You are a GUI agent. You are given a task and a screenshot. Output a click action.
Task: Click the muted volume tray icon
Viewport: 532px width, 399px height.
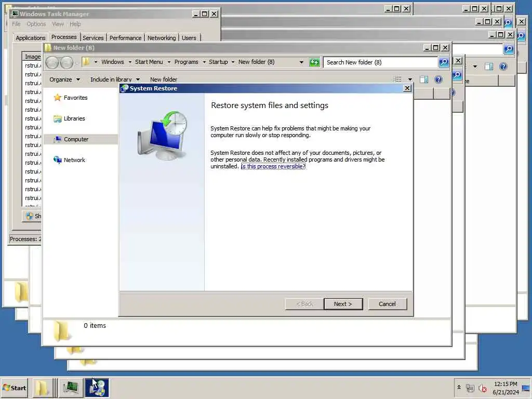[x=482, y=388]
